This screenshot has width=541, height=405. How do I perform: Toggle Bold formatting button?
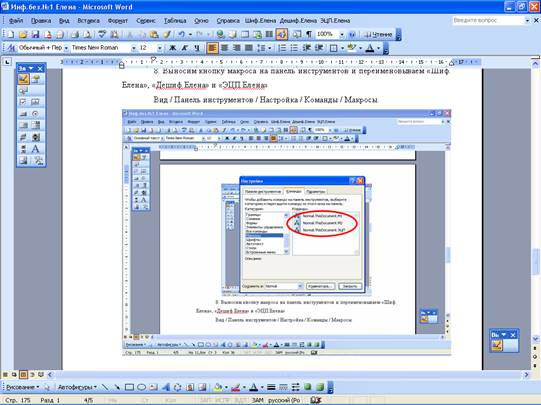tap(173, 48)
